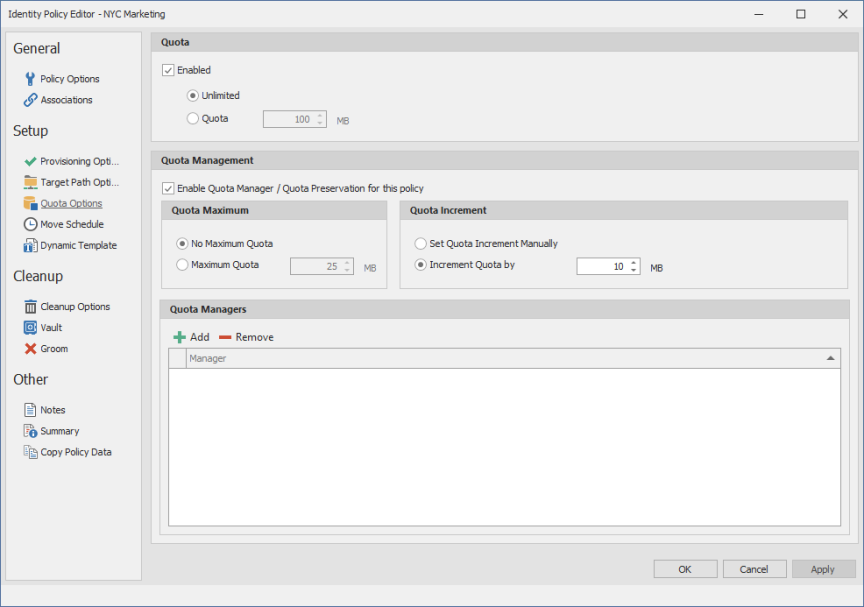The image size is (864, 607).
Task: Click the Policy Options wrench icon
Action: 30,79
